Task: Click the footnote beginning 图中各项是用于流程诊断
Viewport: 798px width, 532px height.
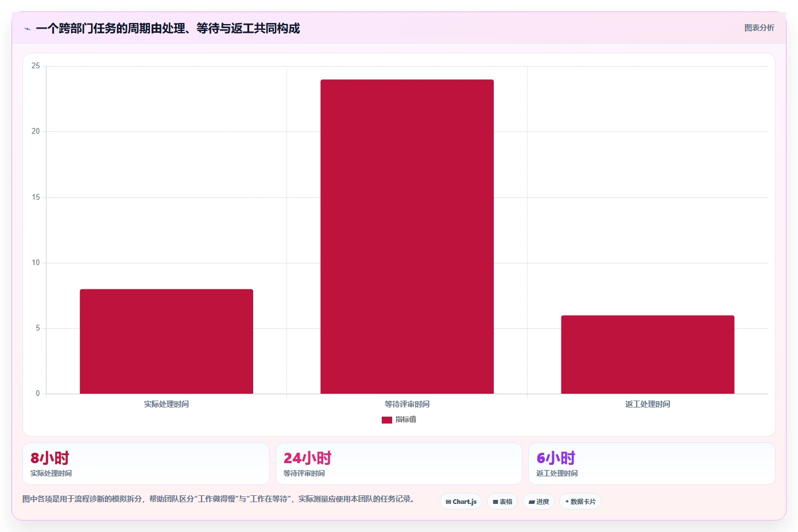Action: click(219, 499)
